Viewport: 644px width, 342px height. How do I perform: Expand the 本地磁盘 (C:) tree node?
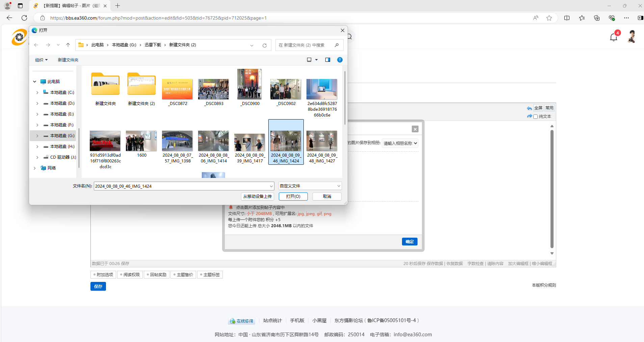37,93
